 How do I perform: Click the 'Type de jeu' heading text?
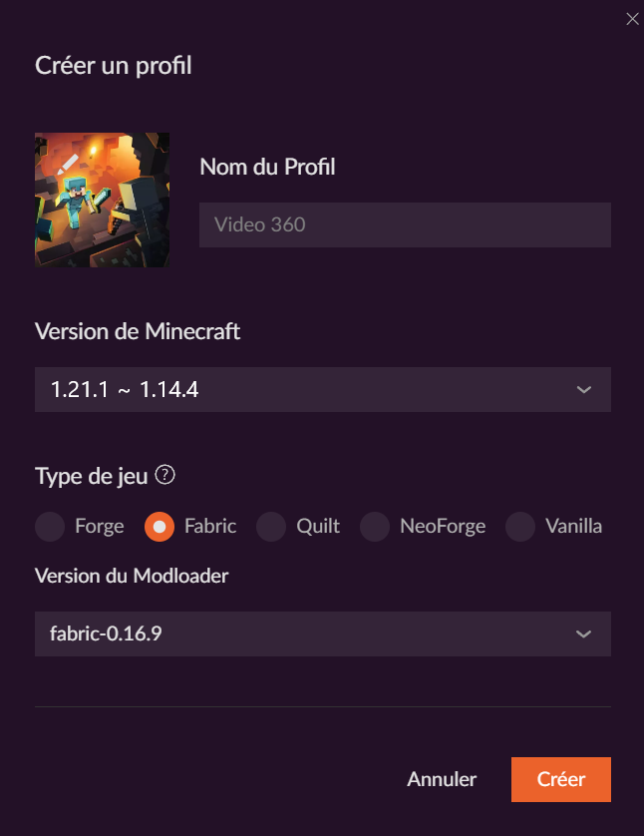click(x=92, y=476)
